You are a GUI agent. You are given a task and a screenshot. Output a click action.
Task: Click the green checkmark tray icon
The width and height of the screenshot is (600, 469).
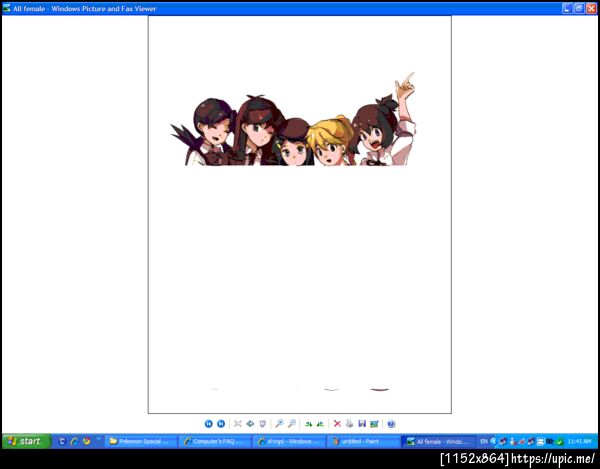[x=560, y=442]
